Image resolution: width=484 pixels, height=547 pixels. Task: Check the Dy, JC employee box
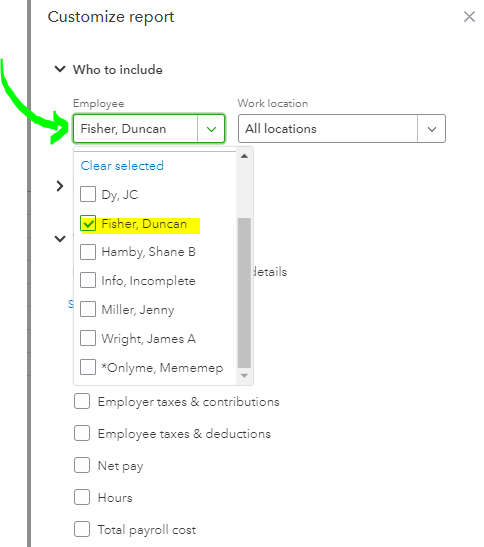(x=88, y=194)
